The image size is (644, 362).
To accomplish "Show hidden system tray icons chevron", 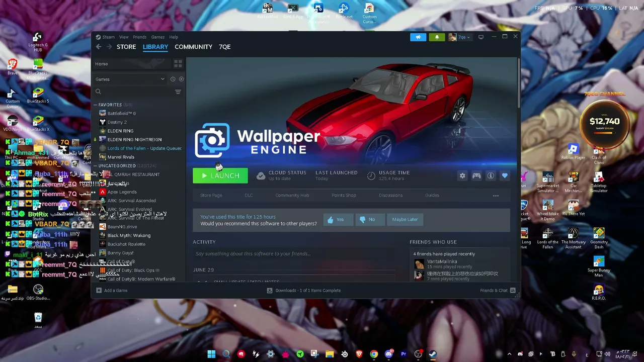I will point(509,354).
